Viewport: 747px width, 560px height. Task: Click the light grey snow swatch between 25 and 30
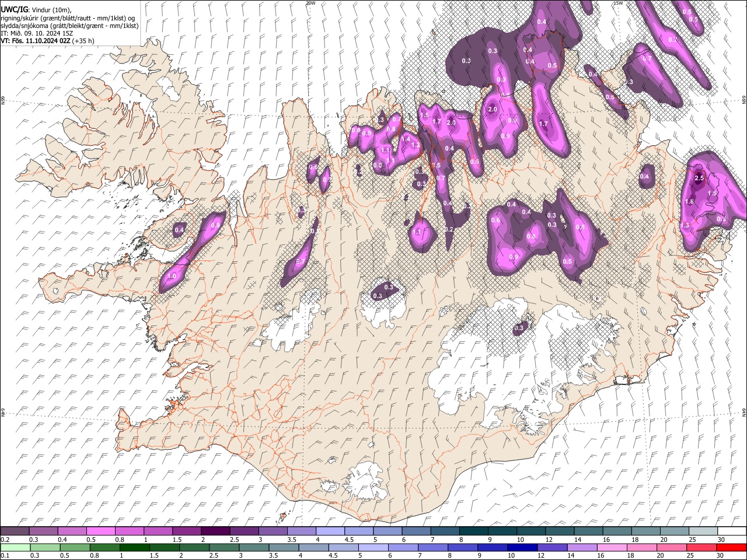[x=703, y=531]
